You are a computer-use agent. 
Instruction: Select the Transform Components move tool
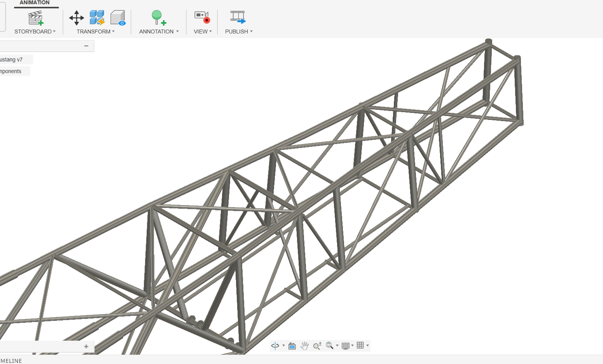(x=77, y=18)
